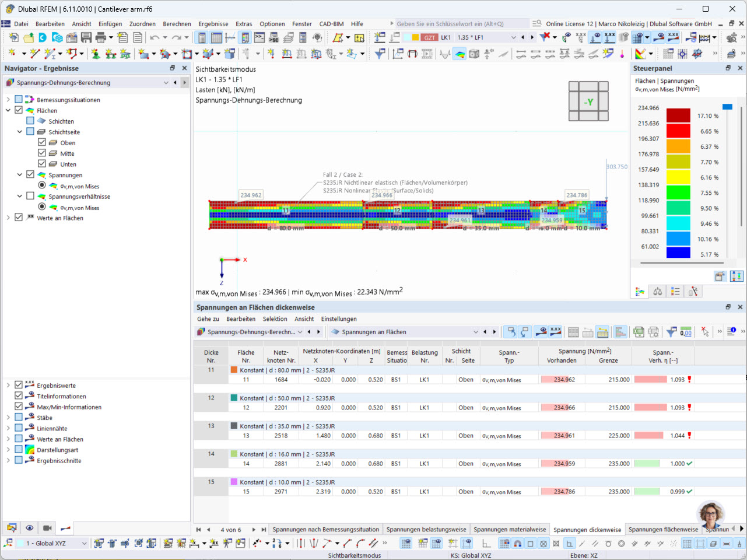
Task: Click the yellow 157.649 legend color swatch
Action: point(678,177)
